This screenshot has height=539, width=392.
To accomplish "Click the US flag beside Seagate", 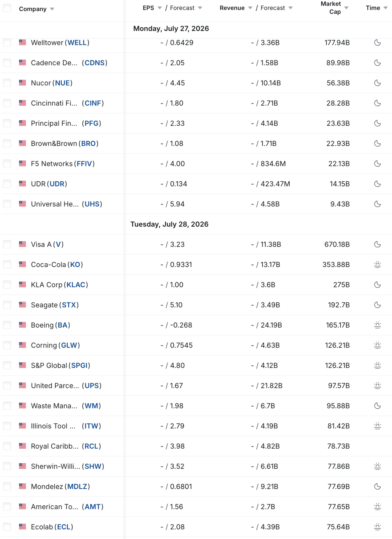I will 23,304.
